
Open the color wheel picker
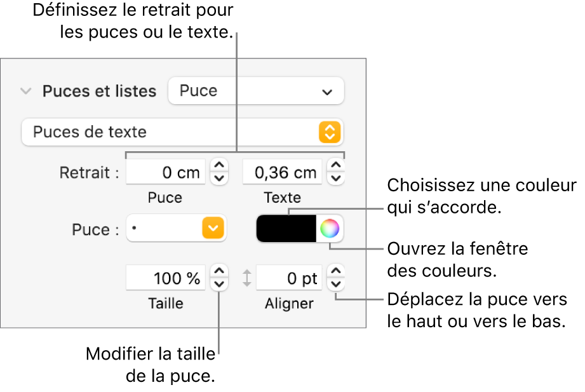pyautogui.click(x=329, y=229)
